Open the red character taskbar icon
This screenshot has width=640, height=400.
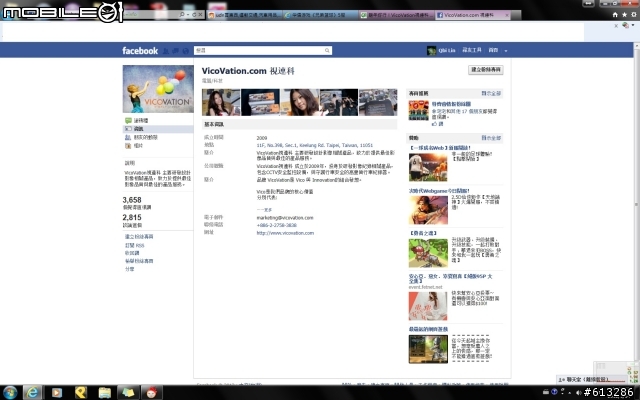[152, 393]
